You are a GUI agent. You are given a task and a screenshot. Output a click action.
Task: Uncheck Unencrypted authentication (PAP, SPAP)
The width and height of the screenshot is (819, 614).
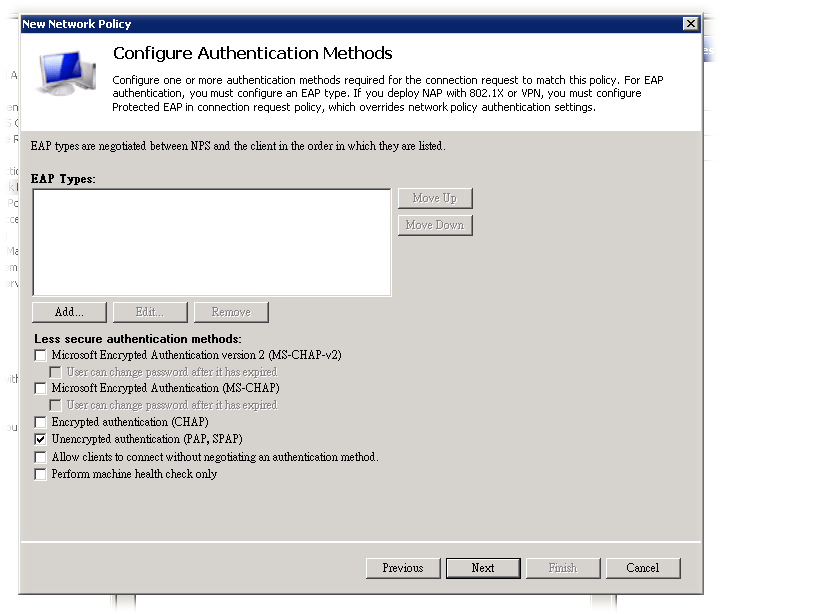pos(41,439)
